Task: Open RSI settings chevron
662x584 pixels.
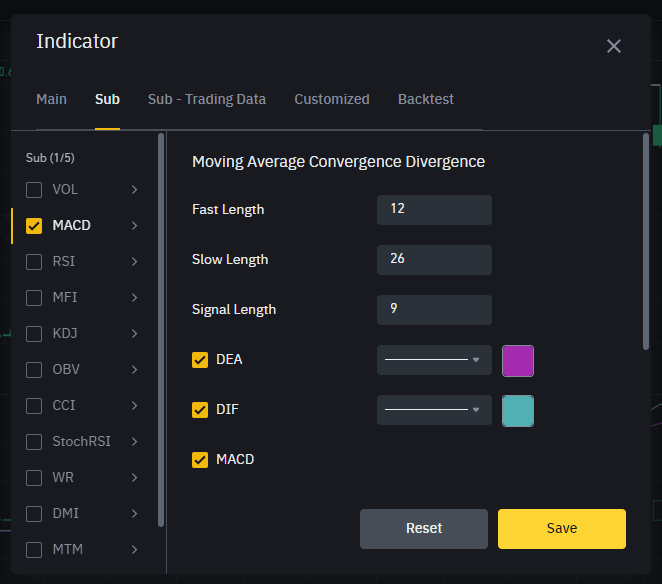Action: (134, 261)
